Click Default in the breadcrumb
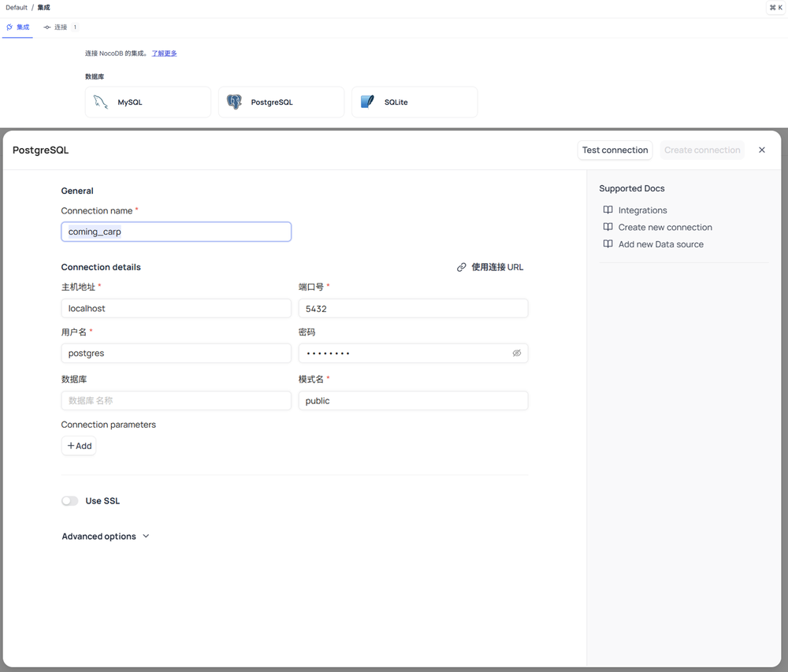This screenshot has width=788, height=672. coord(17,8)
